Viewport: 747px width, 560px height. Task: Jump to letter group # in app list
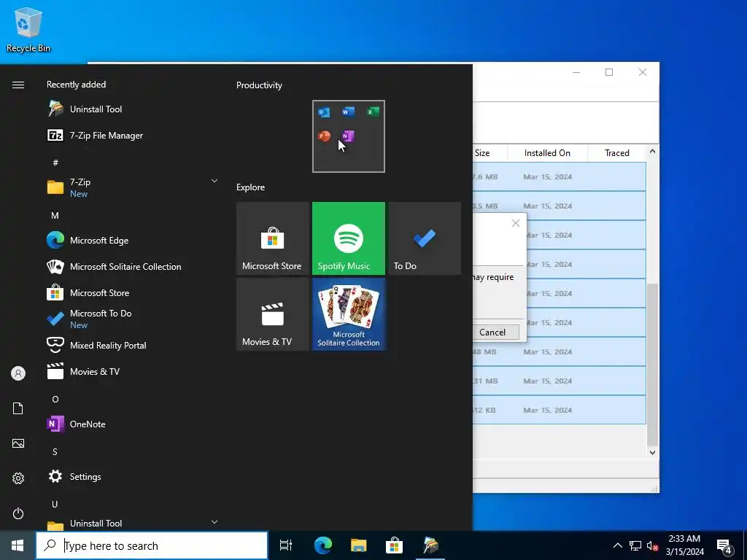[x=55, y=163]
